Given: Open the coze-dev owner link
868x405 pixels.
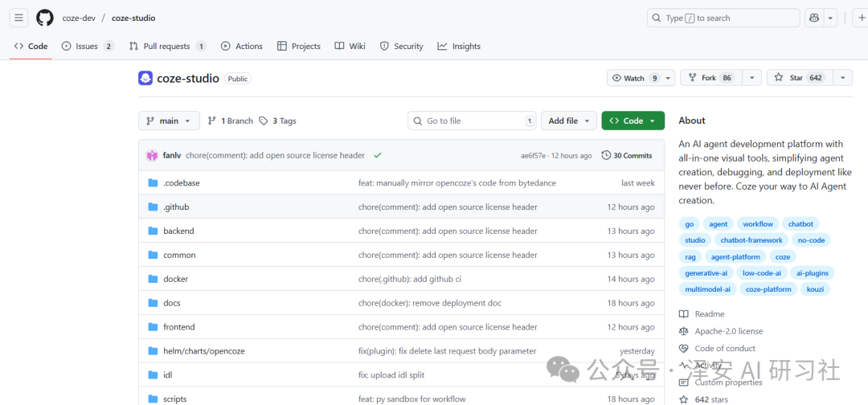Looking at the screenshot, I should (79, 18).
